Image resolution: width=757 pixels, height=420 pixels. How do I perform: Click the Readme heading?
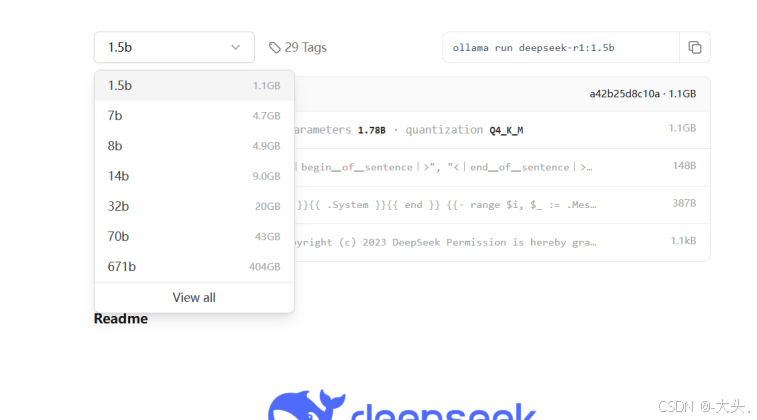point(121,319)
